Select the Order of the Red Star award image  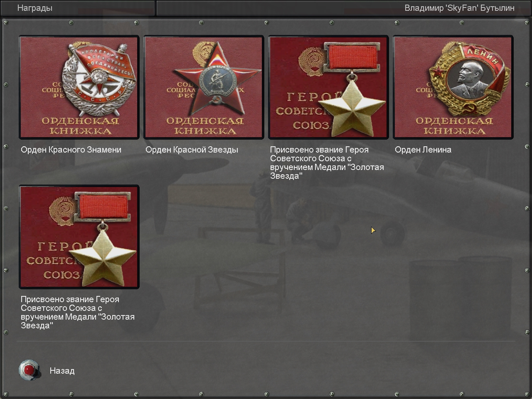pyautogui.click(x=204, y=87)
